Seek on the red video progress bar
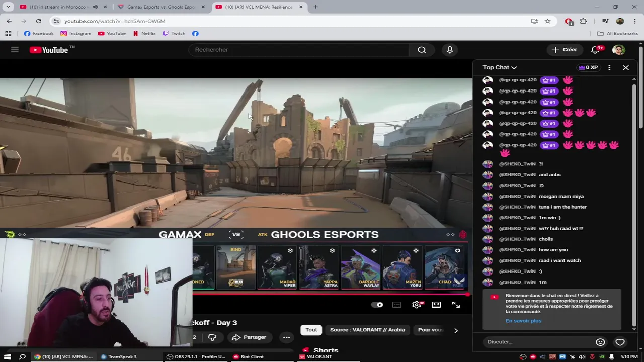 [x=330, y=295]
